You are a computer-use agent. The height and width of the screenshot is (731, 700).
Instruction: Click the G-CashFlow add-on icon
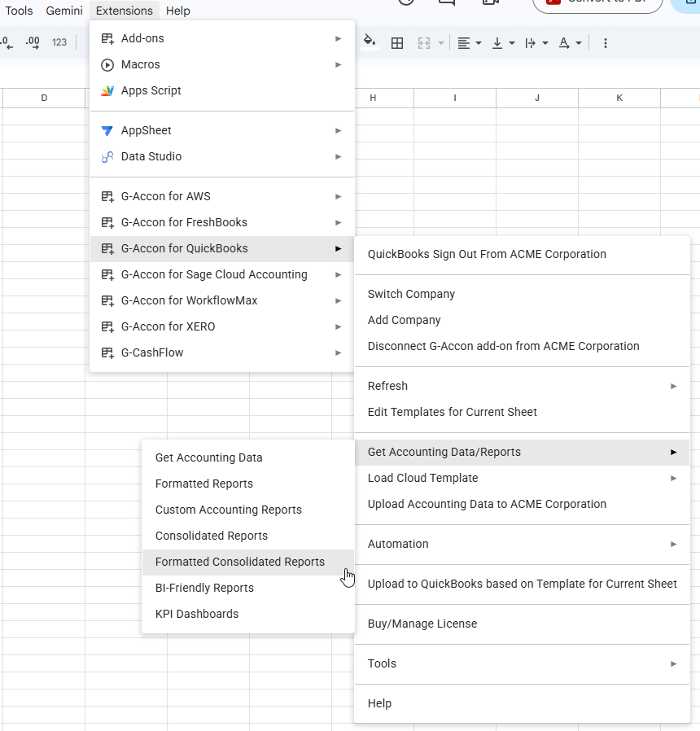point(107,353)
